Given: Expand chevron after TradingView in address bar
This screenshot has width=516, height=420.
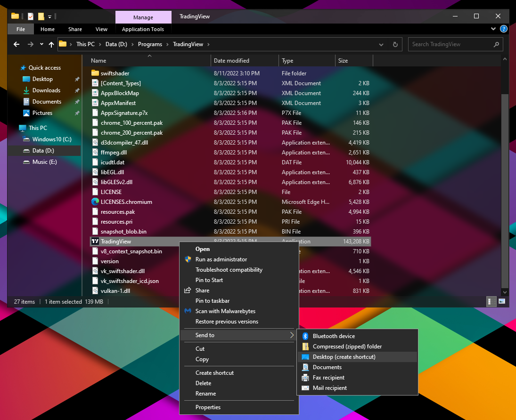Looking at the screenshot, I should 208,44.
